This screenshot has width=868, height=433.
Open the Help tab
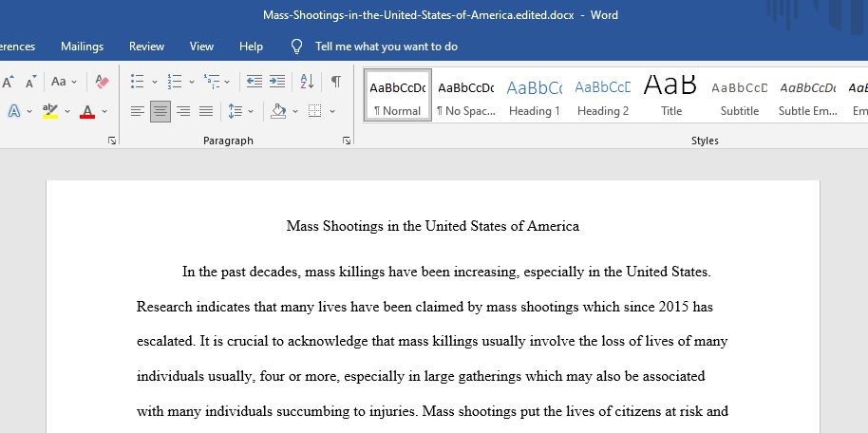[251, 47]
